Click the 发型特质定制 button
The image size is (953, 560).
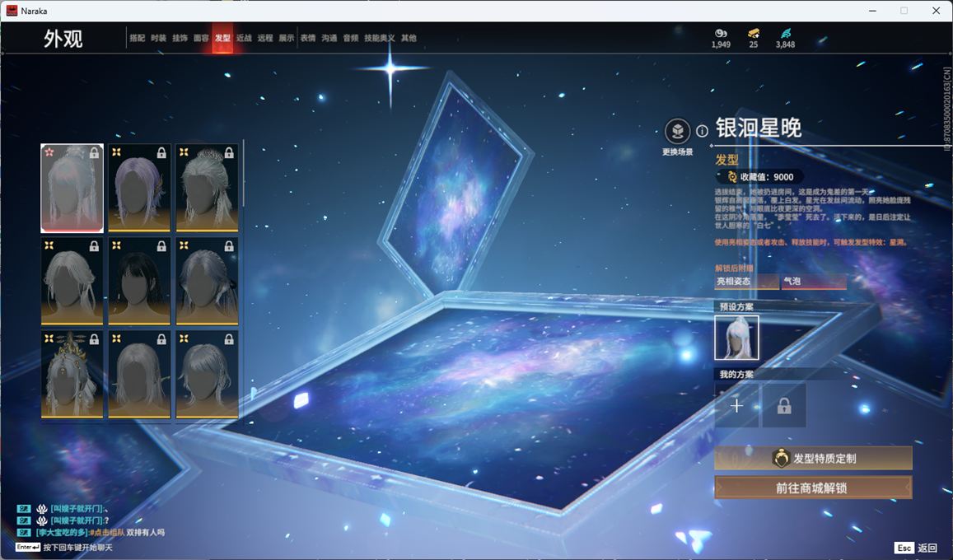[813, 459]
